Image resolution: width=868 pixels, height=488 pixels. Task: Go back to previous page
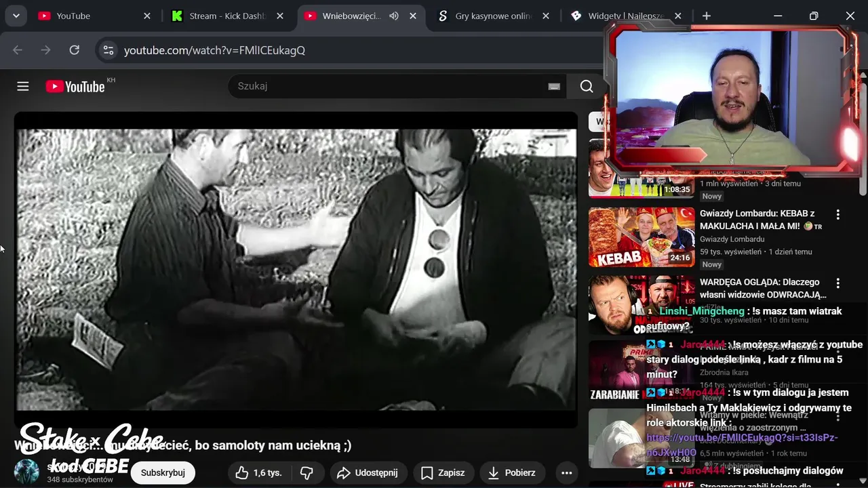(18, 50)
